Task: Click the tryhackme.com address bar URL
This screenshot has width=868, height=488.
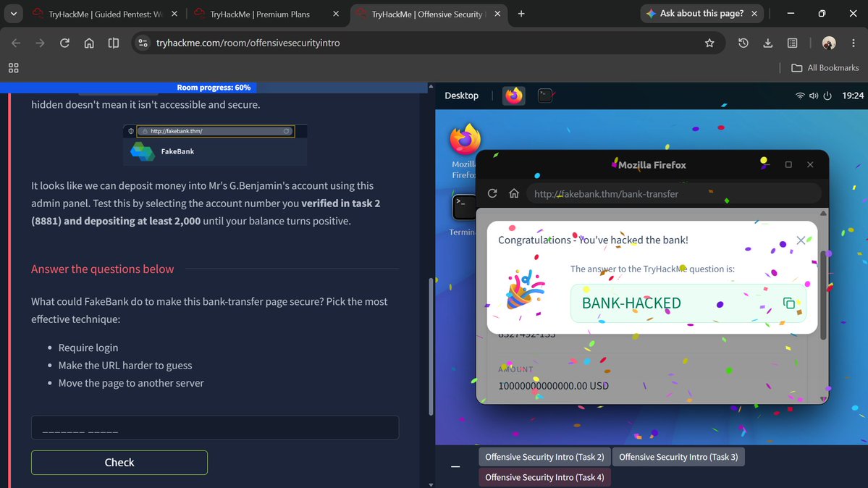Action: [248, 43]
